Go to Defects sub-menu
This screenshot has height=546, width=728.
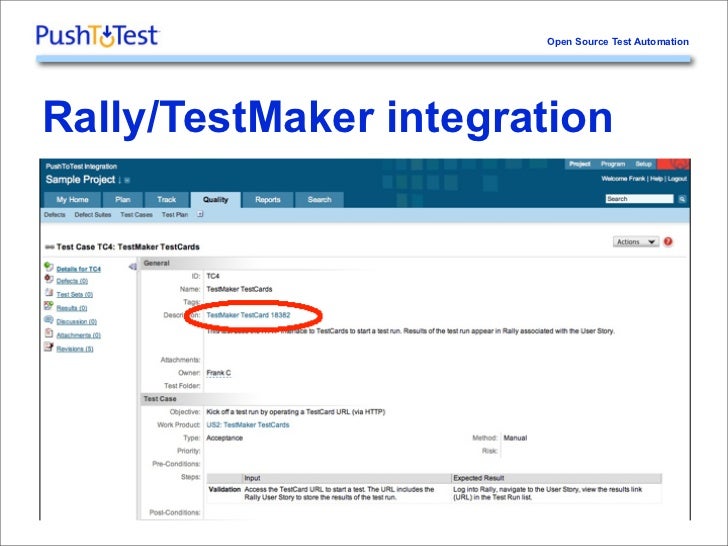pos(55,215)
